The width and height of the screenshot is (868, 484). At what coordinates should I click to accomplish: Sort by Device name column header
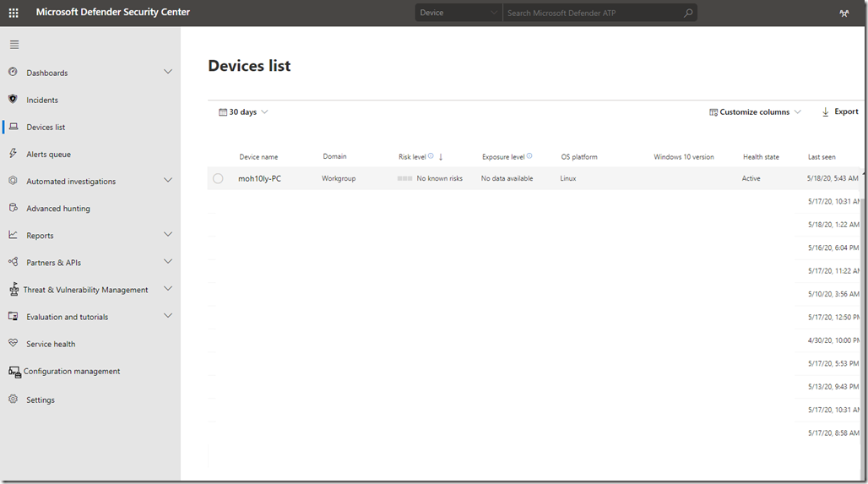click(x=258, y=157)
